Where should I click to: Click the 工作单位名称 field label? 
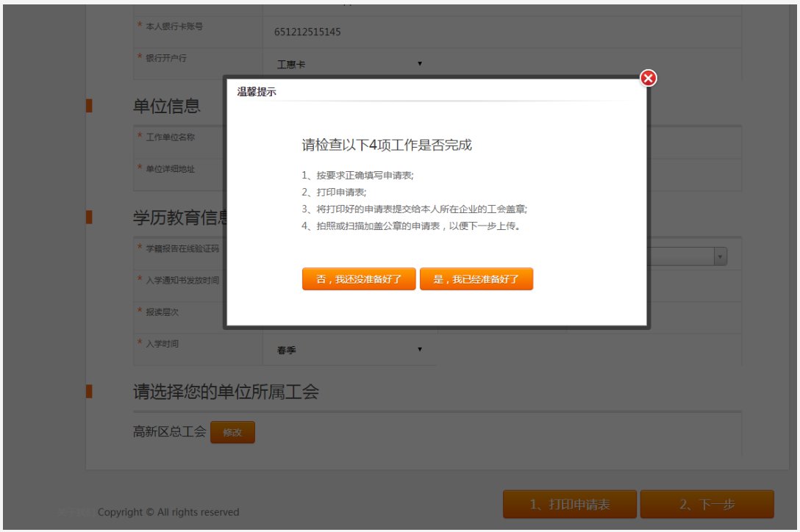click(170, 137)
